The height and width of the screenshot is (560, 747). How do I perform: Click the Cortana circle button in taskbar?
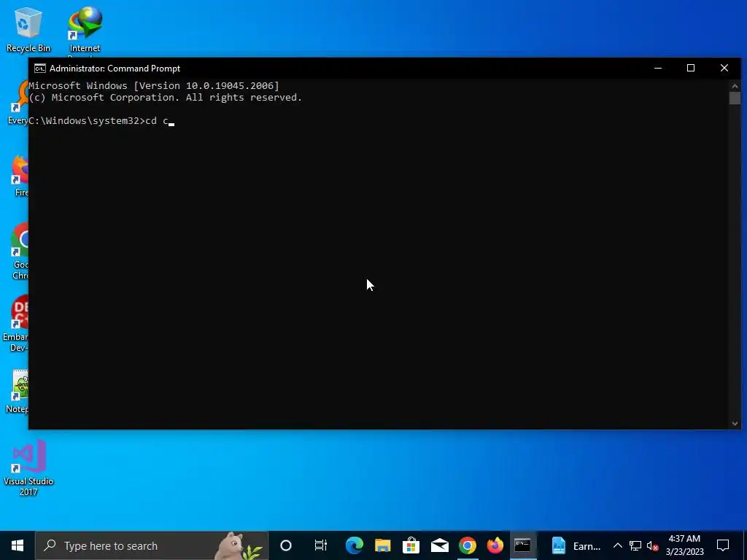(x=286, y=545)
